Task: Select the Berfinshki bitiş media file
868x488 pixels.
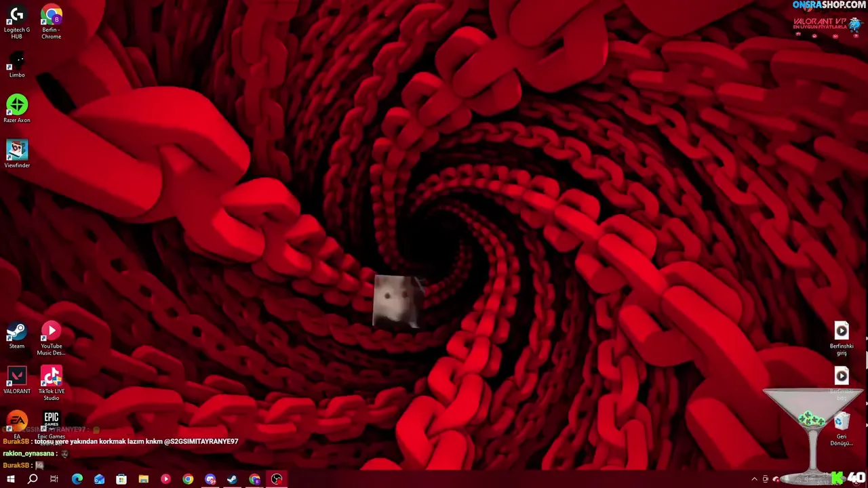Action: coord(842,384)
